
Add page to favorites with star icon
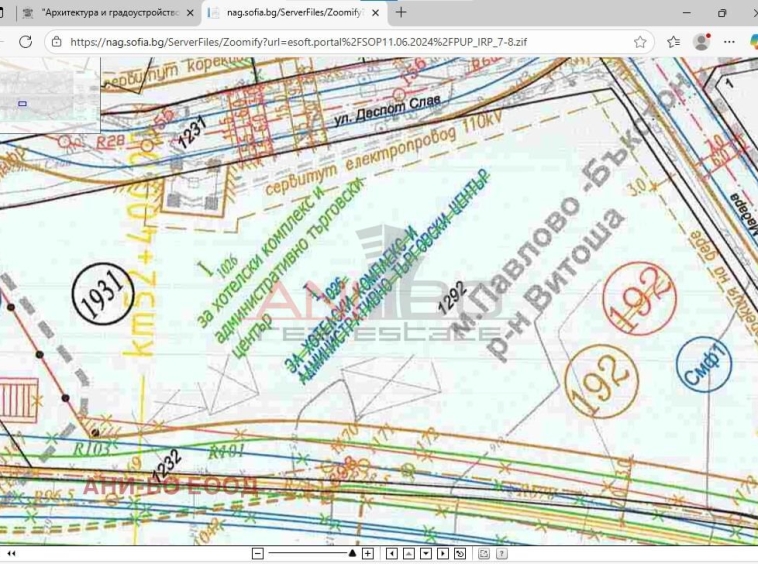[x=640, y=42]
